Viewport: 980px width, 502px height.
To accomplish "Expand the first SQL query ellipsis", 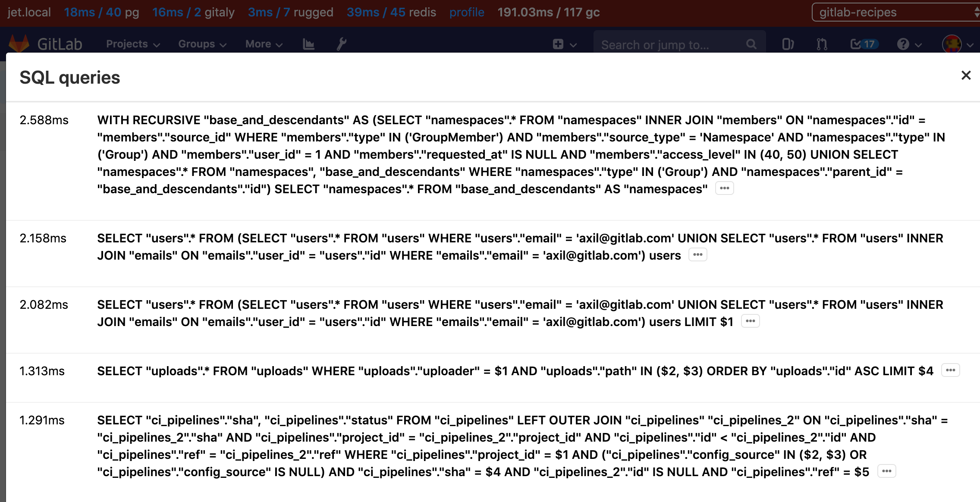I will coord(724,188).
